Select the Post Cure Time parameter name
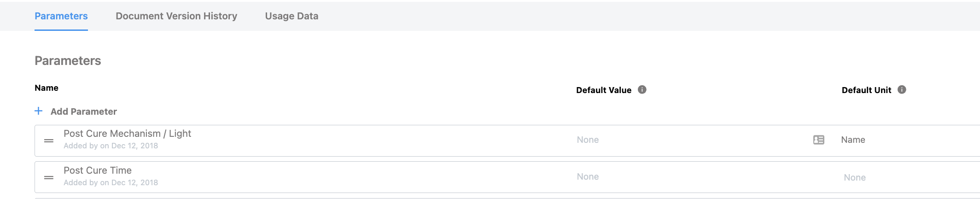Screen dimensions: 980x199 tap(98, 170)
